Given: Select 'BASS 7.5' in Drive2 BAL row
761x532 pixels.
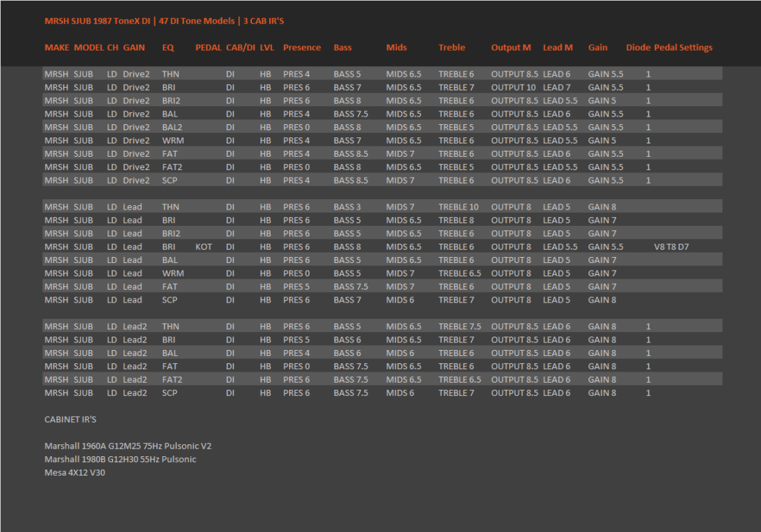Looking at the screenshot, I should (351, 114).
